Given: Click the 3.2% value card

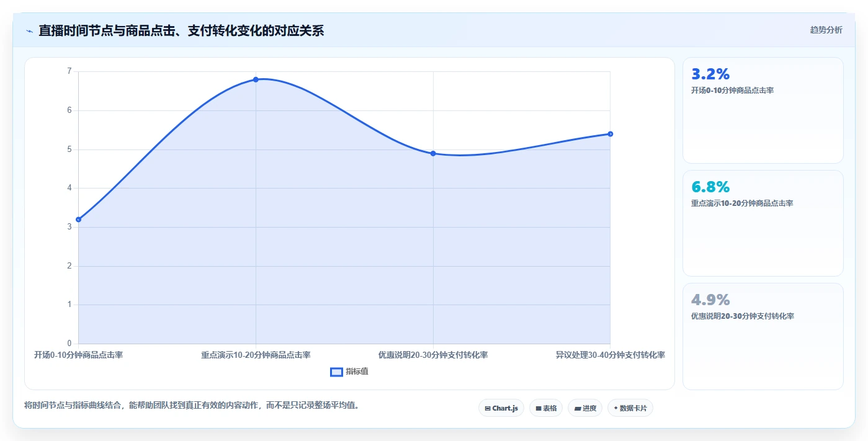Looking at the screenshot, I should [763, 110].
